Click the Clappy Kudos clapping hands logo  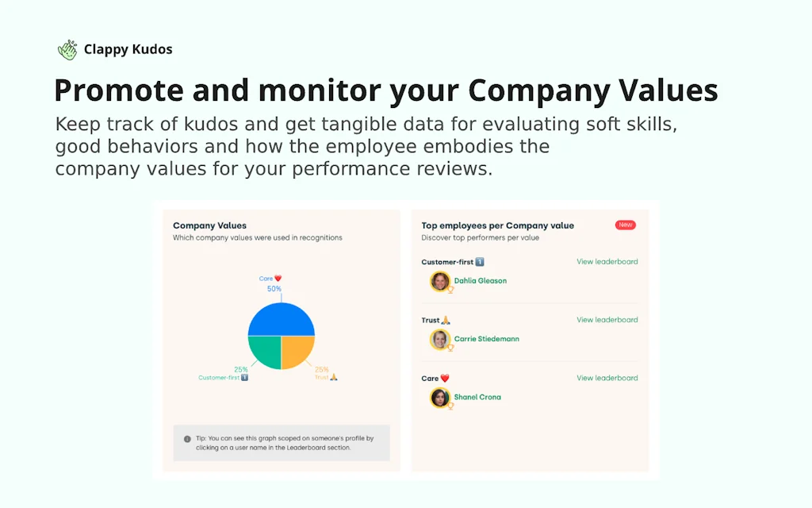coord(67,50)
